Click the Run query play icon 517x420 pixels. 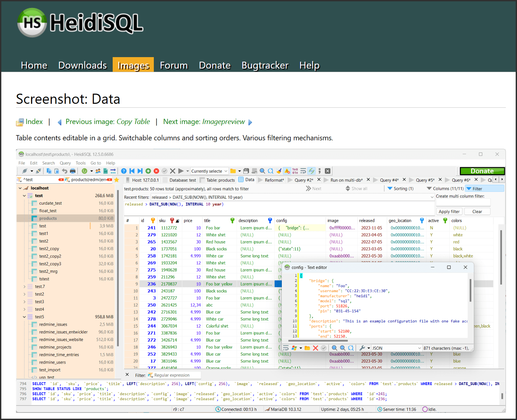tap(181, 171)
